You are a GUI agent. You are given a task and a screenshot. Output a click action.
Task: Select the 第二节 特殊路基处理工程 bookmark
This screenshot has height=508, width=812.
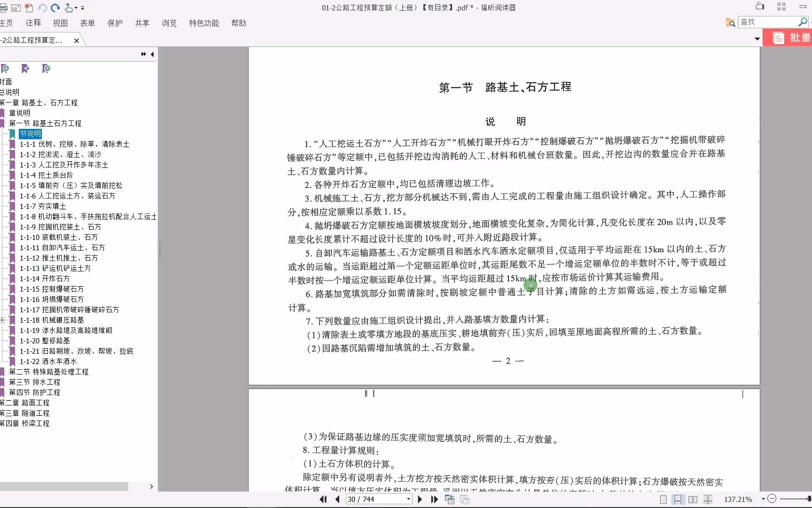(48, 372)
